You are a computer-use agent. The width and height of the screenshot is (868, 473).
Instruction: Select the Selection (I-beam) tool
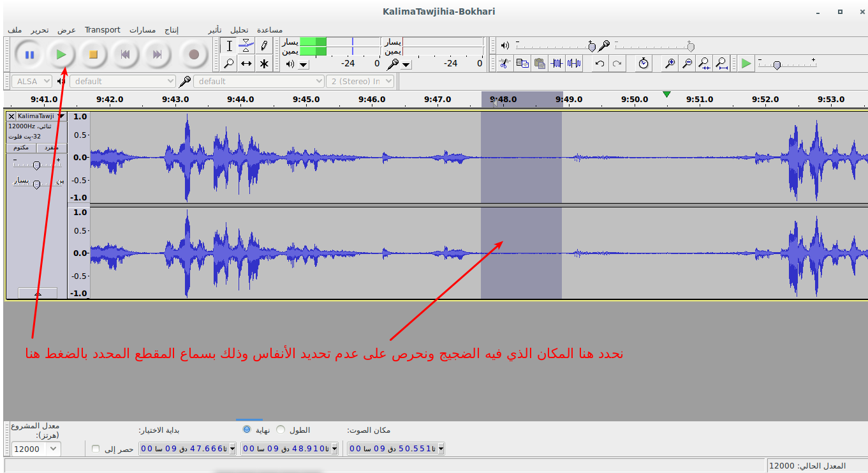click(230, 46)
